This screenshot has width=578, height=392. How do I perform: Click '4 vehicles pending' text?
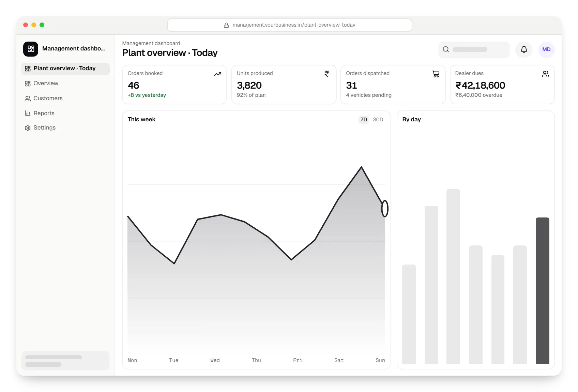click(x=369, y=95)
